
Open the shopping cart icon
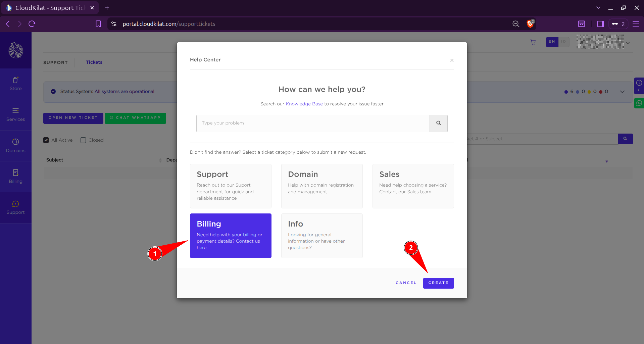533,42
